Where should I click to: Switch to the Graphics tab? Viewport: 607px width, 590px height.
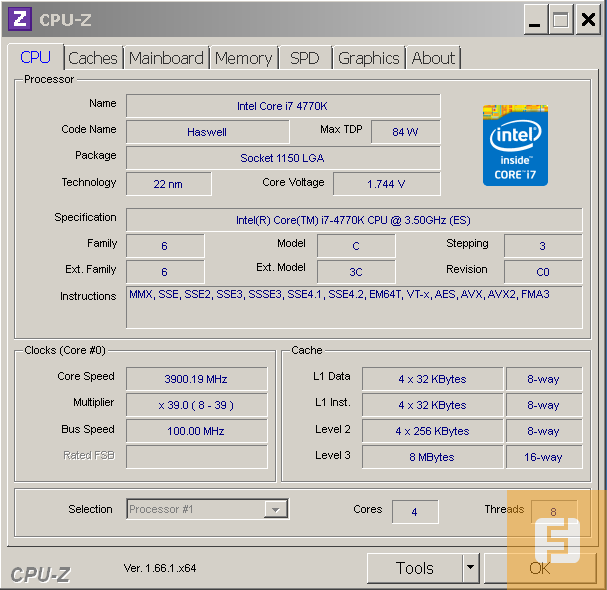(369, 58)
